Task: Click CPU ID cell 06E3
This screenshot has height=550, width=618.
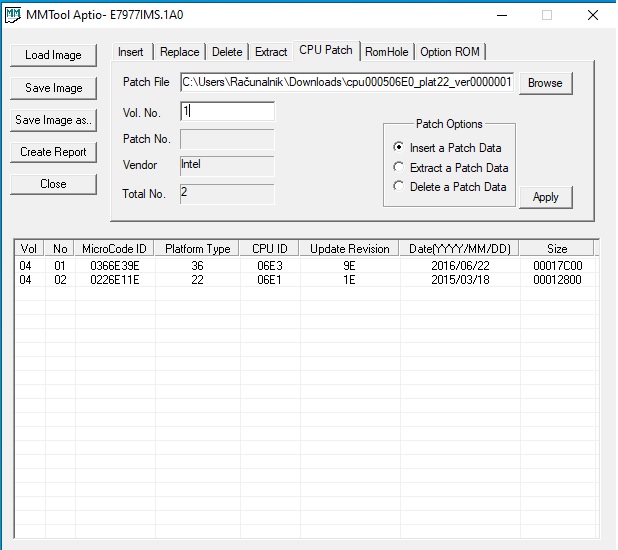Action: 270,266
